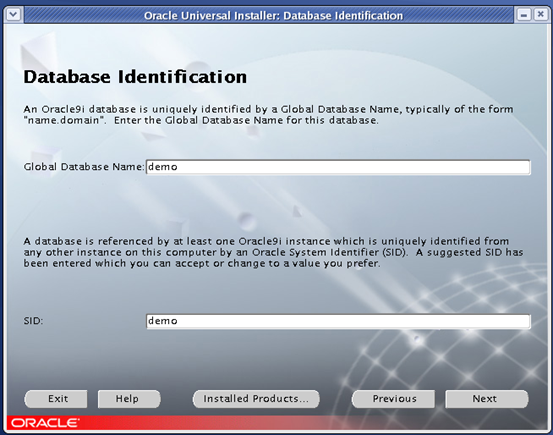
Task: Click the 'Global Database Name:' label
Action: click(x=84, y=167)
